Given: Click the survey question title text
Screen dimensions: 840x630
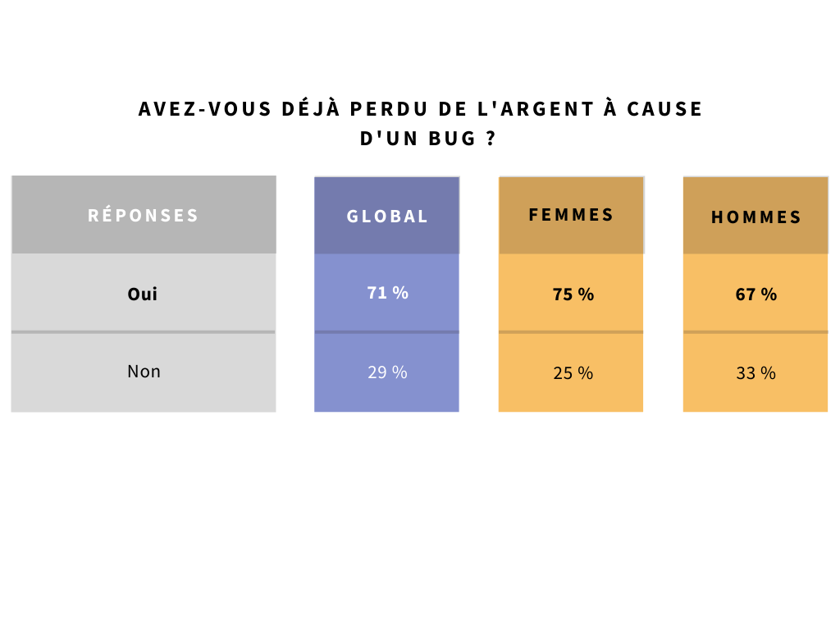Looking at the screenshot, I should (421, 123).
